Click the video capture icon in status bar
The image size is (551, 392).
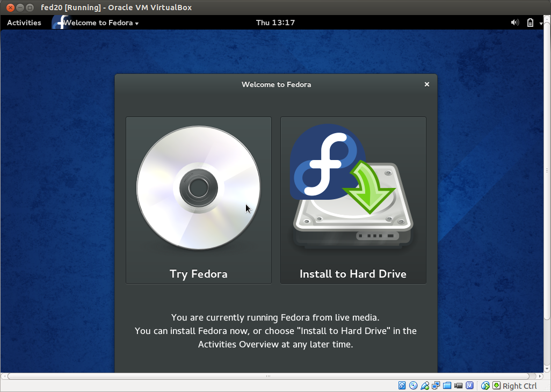click(458, 386)
